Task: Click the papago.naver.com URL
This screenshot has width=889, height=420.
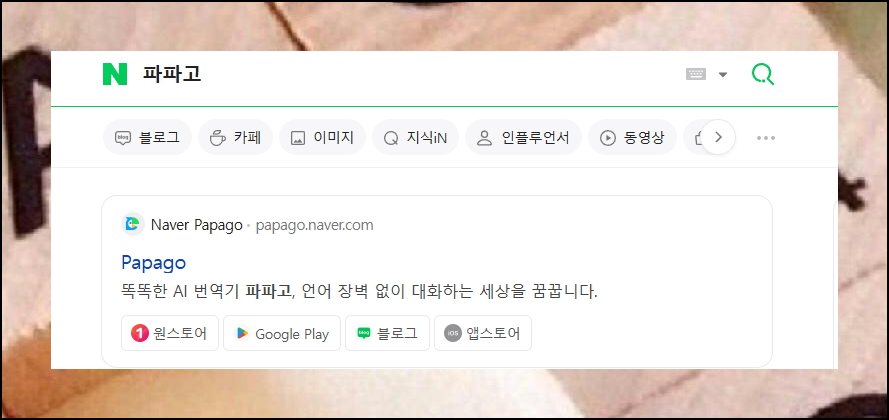Action: 315,225
